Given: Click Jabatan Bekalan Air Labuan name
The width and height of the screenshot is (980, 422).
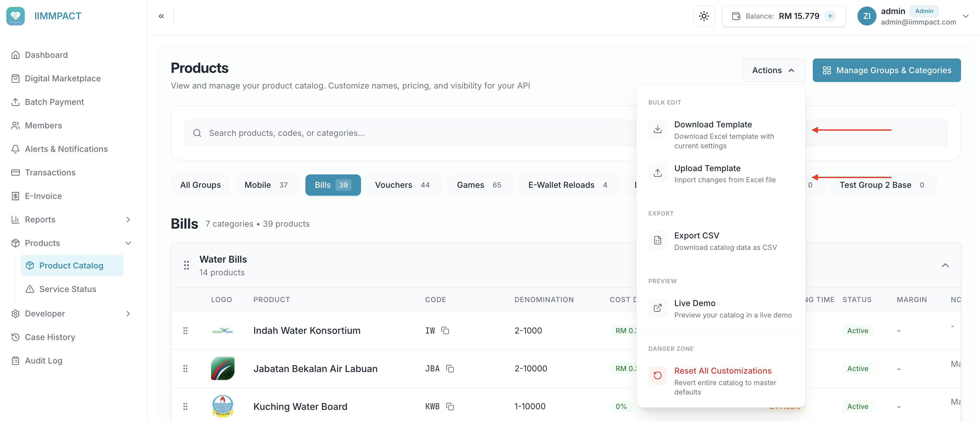Looking at the screenshot, I should point(315,368).
